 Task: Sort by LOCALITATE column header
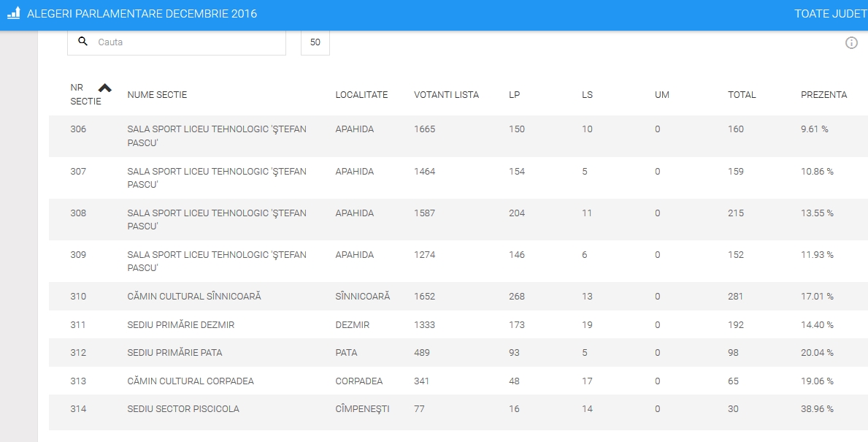coord(361,95)
